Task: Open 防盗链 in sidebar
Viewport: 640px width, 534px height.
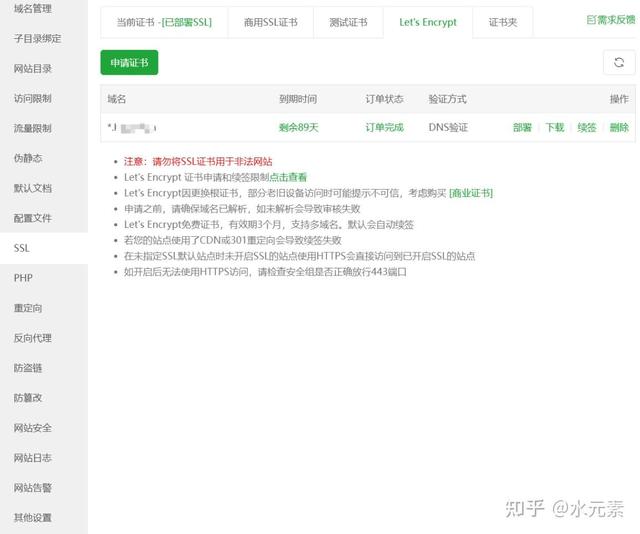Action: [28, 368]
